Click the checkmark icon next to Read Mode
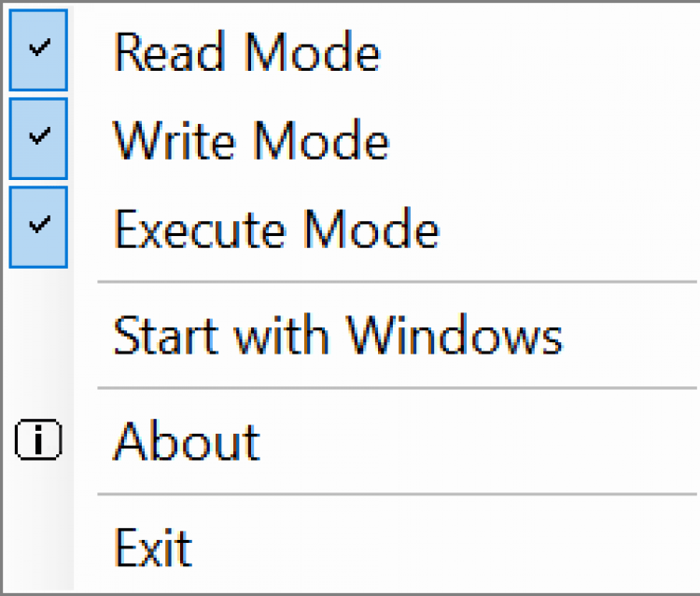Screen dimensions: 700x596 pyautogui.click(x=38, y=50)
